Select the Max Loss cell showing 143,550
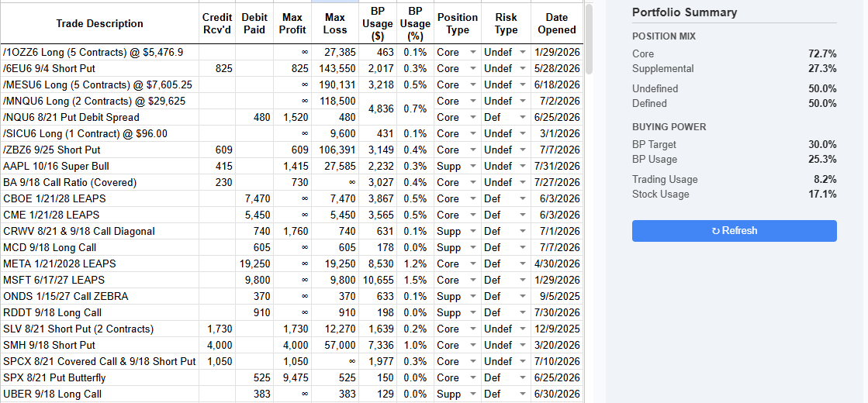 (x=335, y=68)
